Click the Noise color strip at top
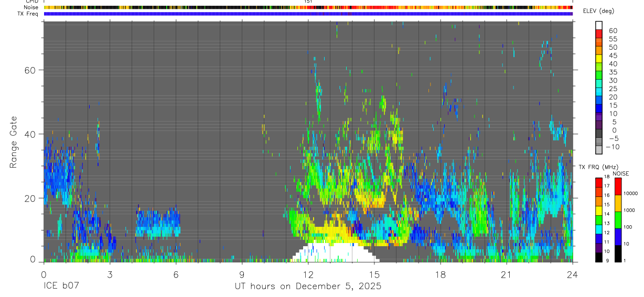 pyautogui.click(x=308, y=8)
